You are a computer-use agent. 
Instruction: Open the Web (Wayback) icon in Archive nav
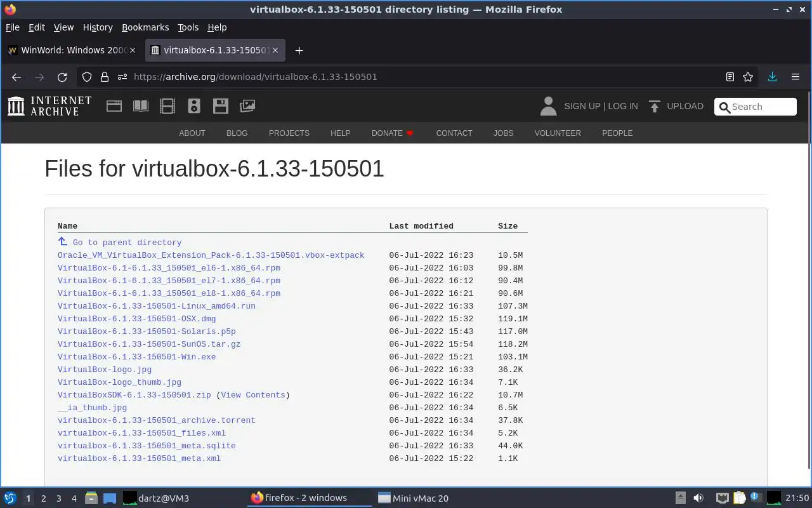[114, 106]
